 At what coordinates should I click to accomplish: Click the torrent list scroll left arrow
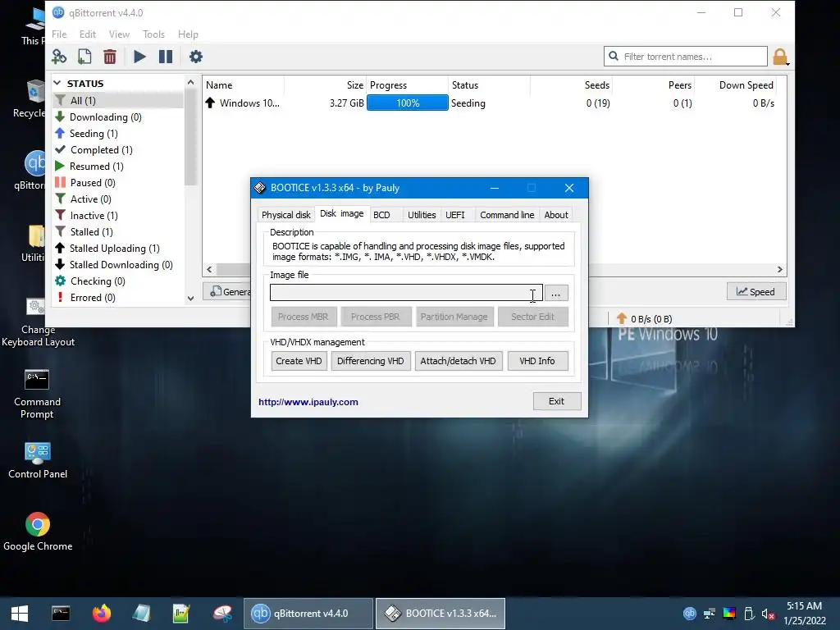click(209, 269)
